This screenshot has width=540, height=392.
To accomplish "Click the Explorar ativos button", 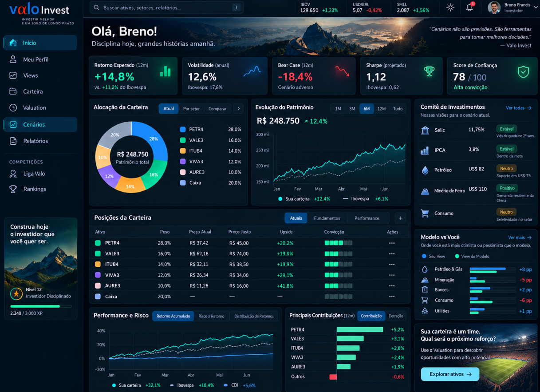I will [x=450, y=374].
